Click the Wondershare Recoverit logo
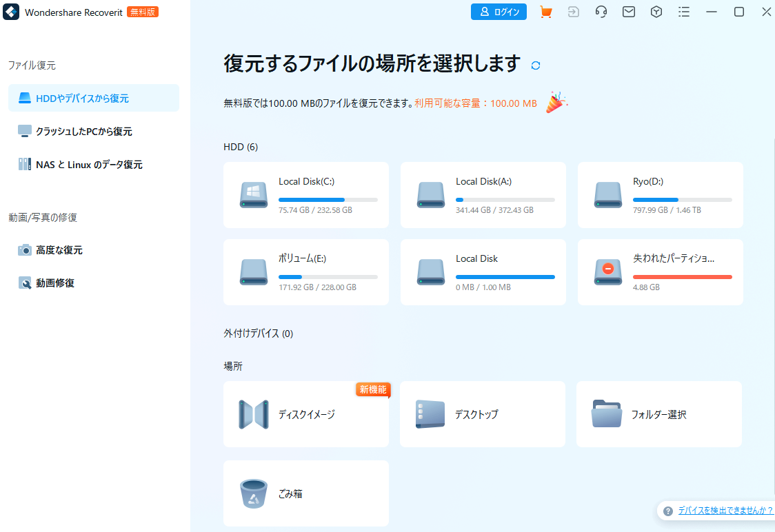This screenshot has width=775, height=532. [x=11, y=12]
